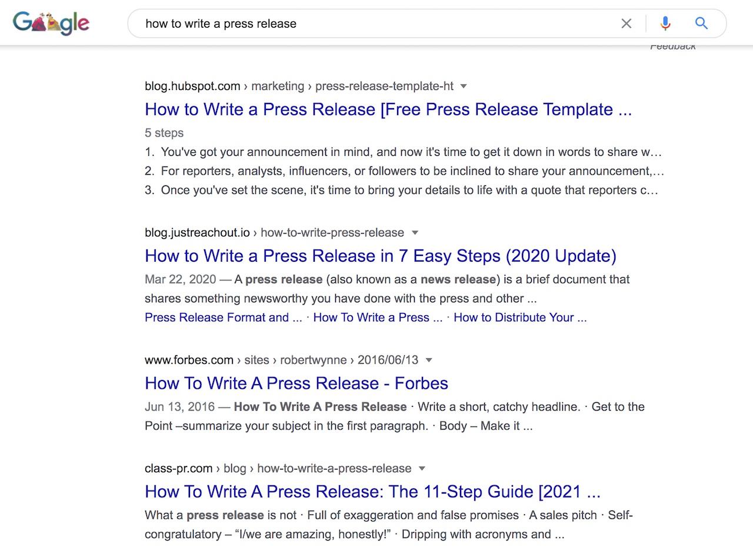The image size is (753, 560).
Task: Expand blog.justreachout.io result options arrow
Action: [x=414, y=232]
